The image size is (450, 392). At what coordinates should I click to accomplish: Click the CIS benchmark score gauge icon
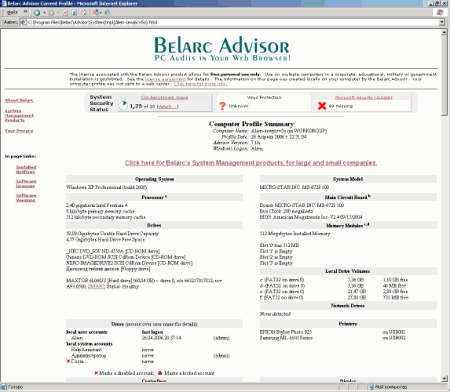pos(123,106)
